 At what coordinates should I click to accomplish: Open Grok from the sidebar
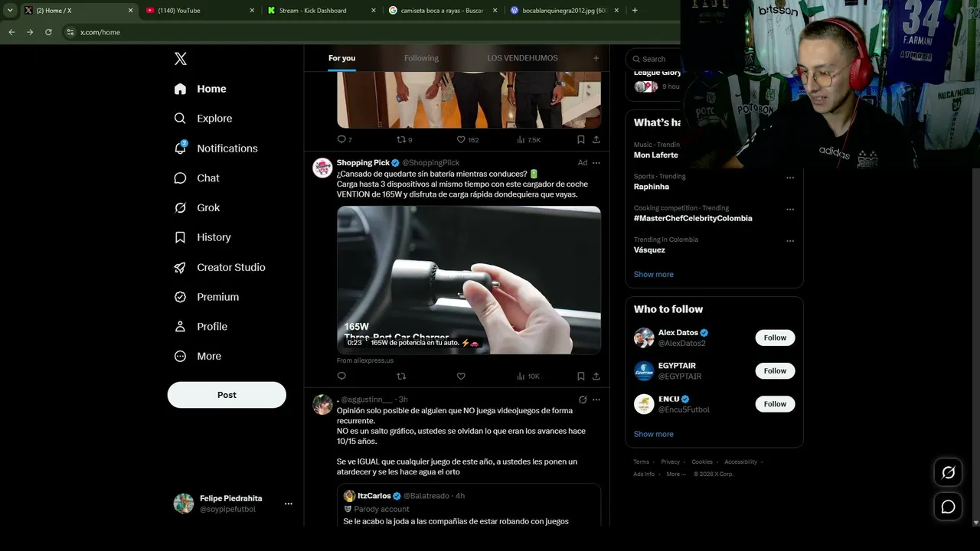[x=197, y=208]
